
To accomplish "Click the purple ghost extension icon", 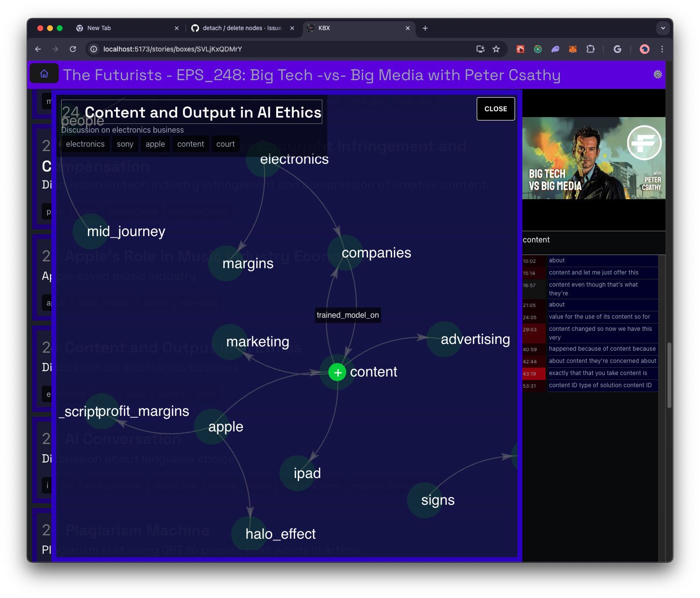I will [555, 49].
